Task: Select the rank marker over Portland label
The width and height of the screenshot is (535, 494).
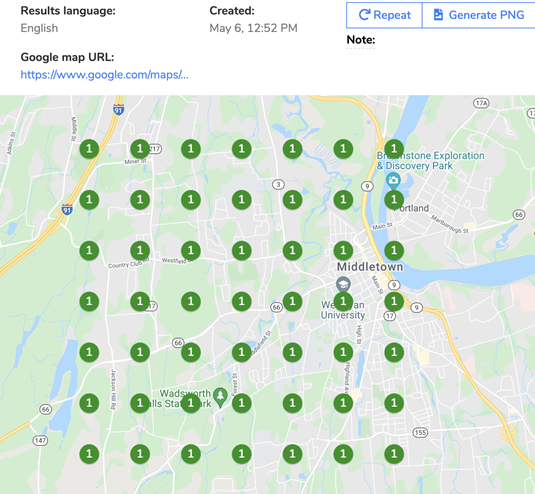Action: coord(394,200)
